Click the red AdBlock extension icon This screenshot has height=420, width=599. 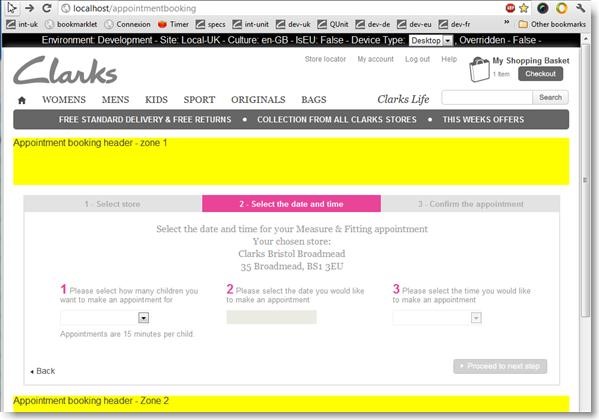[x=510, y=8]
